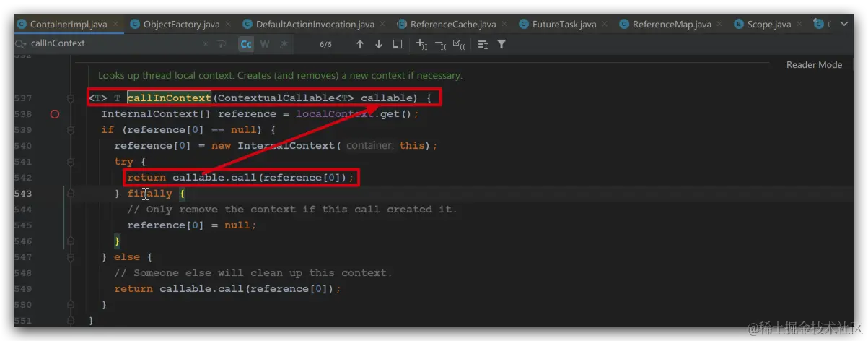The height and width of the screenshot is (341, 868).
Task: Click line number 537 in gutter
Action: click(23, 98)
